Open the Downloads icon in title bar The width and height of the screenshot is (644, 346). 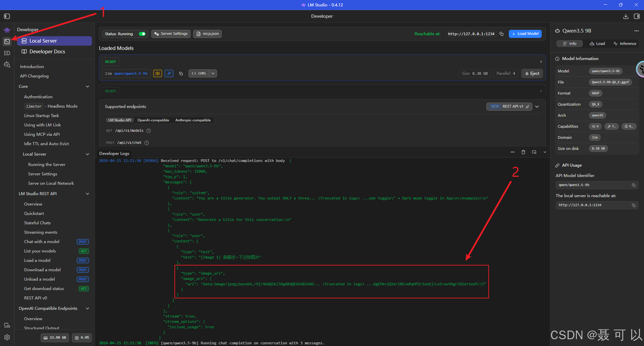click(626, 16)
